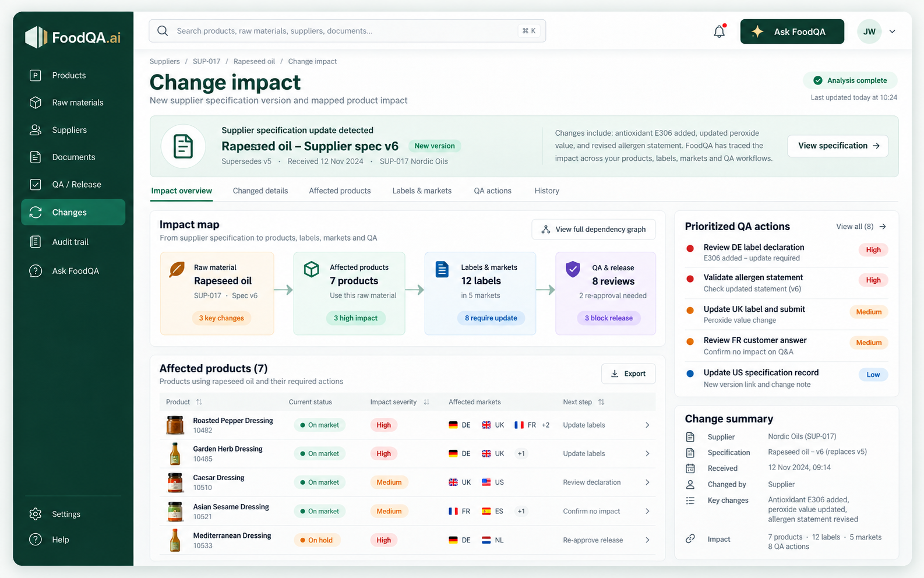Click View full dependency graph
The width and height of the screenshot is (924, 578).
[x=594, y=229]
